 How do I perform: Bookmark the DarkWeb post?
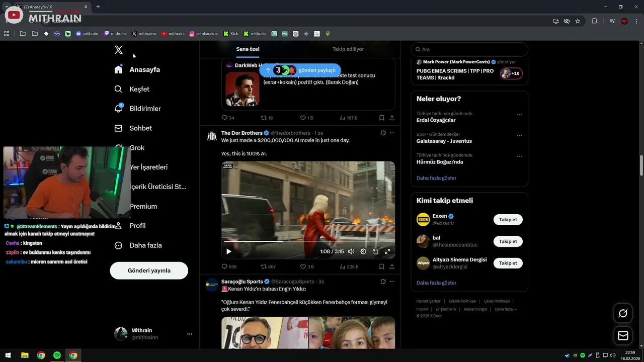pos(381,118)
